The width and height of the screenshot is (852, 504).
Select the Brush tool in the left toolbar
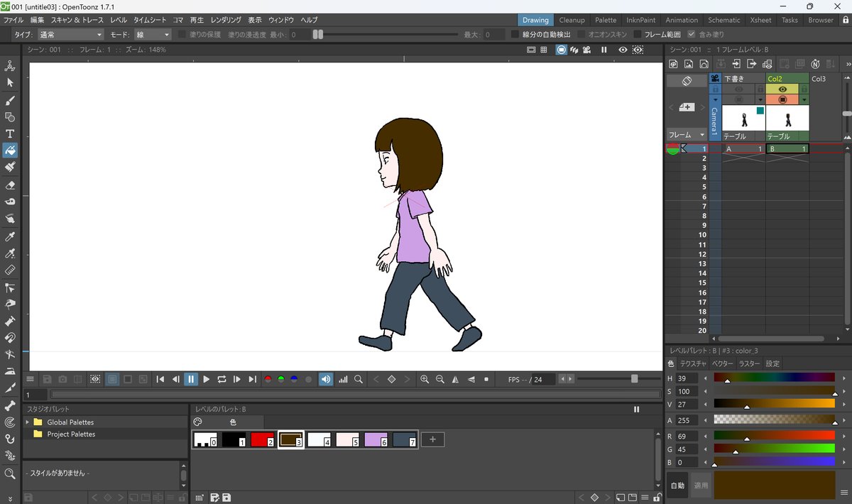point(10,100)
